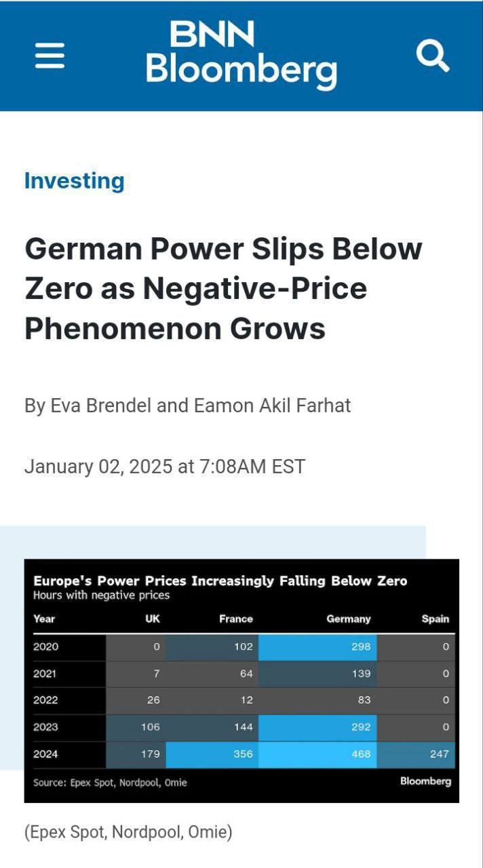The width and height of the screenshot is (483, 868).
Task: Click the Epex Spot, Nordpool, Omie caption
Action: click(128, 832)
